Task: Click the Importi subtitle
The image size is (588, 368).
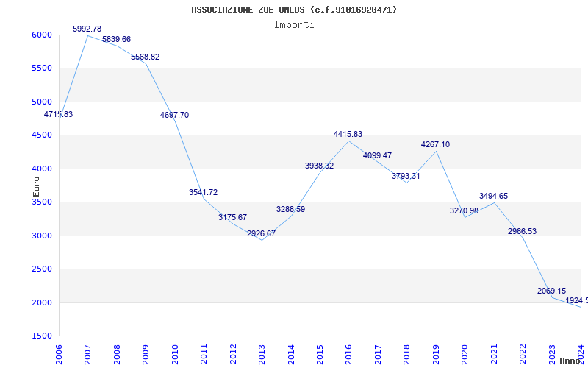Action: 294,25
